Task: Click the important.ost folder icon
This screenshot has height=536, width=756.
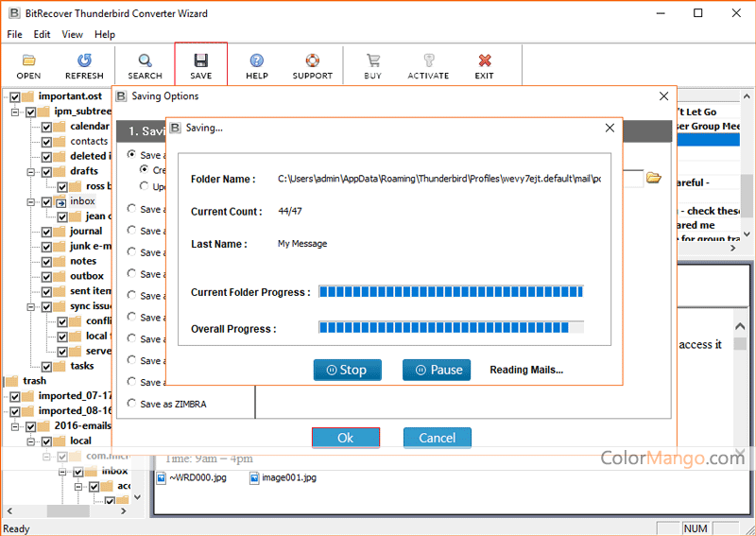Action: [x=27, y=96]
